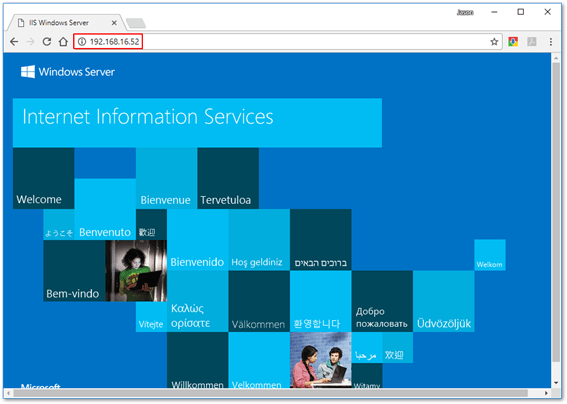This screenshot has width=567, height=404.
Task: Click the scroll up arrow on vertical scrollbar
Action: pos(556,58)
